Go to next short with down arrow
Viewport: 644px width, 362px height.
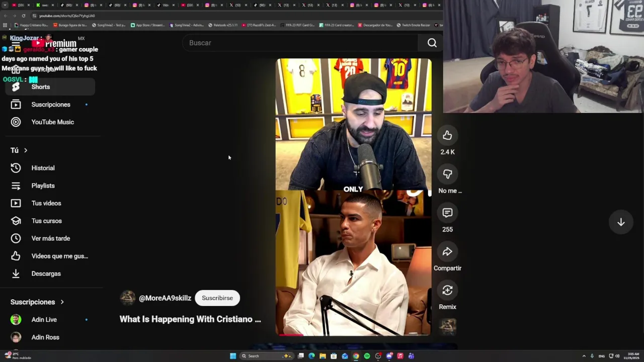[621, 222]
